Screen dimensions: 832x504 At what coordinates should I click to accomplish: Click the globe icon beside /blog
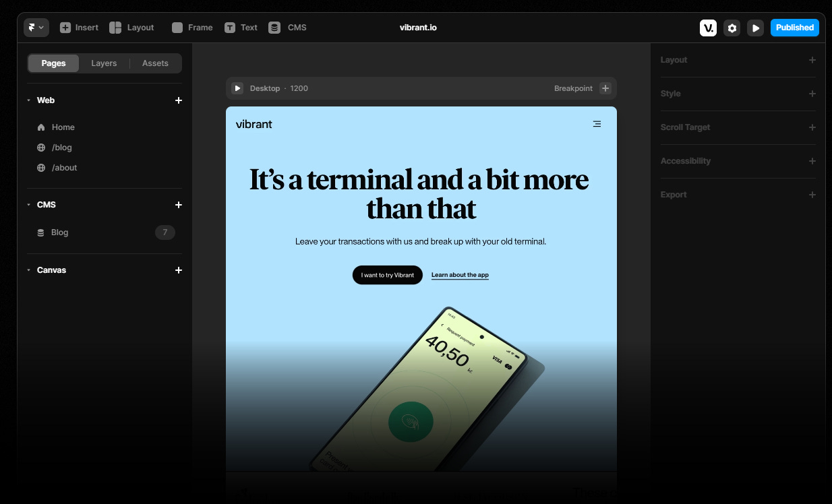(x=41, y=148)
